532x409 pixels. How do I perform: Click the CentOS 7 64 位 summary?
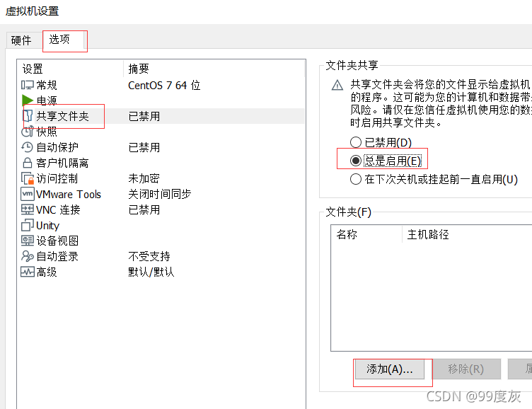coord(164,85)
